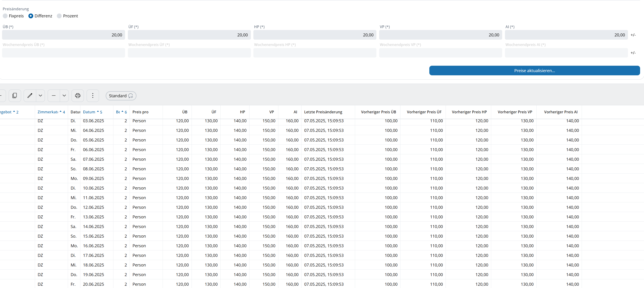
Task: Click the printer icon
Action: (77, 96)
